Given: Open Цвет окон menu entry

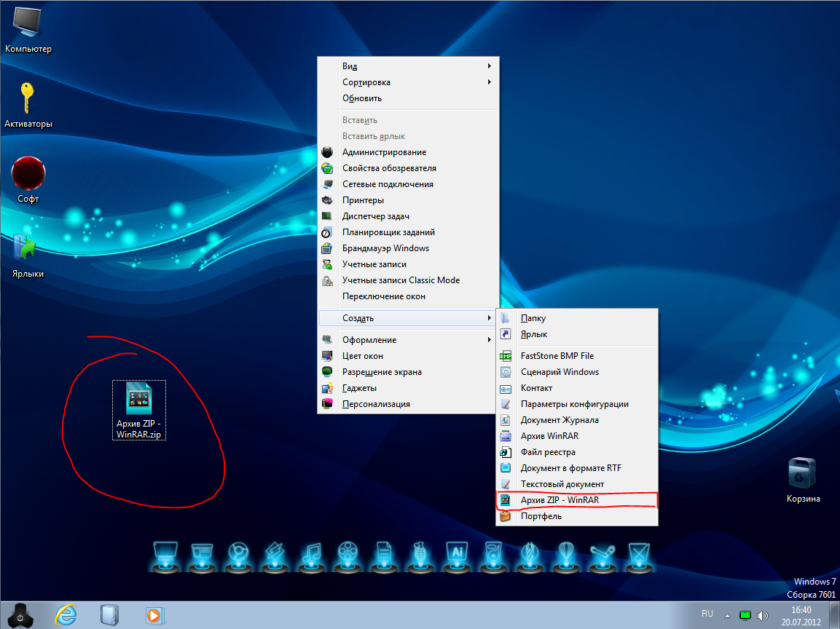Looking at the screenshot, I should pos(408,356).
